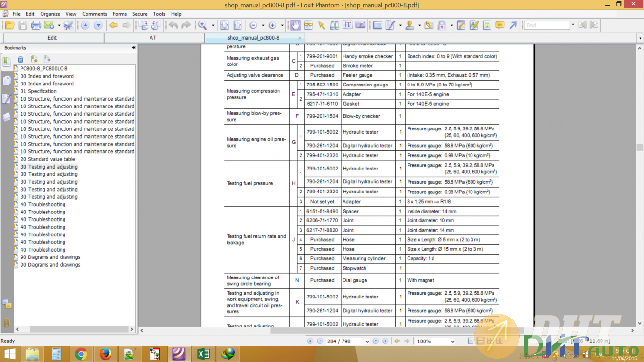Click the Snapshot camera icon

coord(361,25)
